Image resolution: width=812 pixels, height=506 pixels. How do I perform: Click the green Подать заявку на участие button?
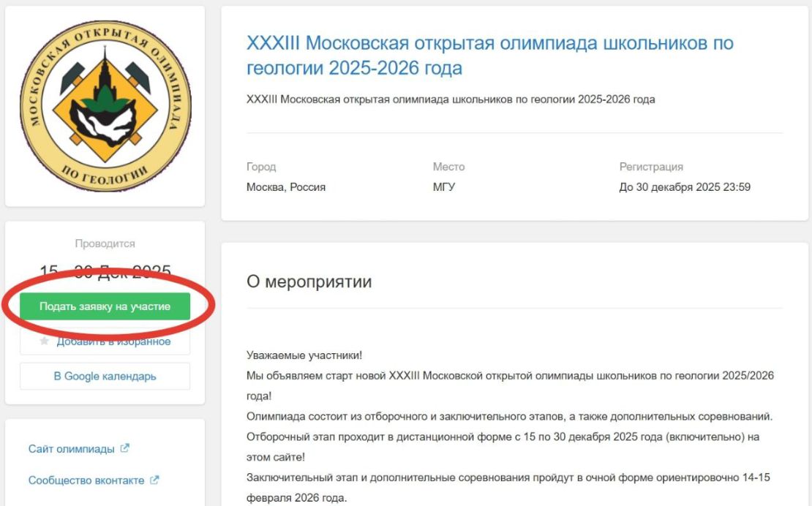[x=105, y=306]
